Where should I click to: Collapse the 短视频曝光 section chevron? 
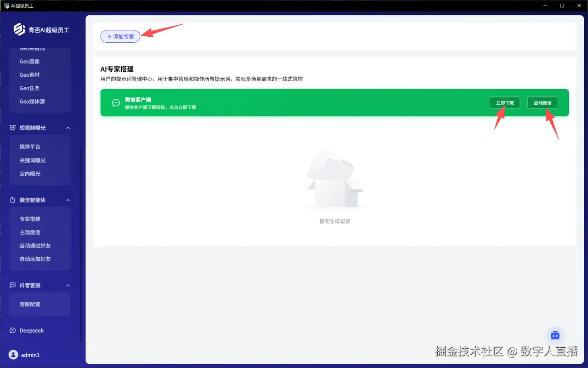pyautogui.click(x=68, y=128)
